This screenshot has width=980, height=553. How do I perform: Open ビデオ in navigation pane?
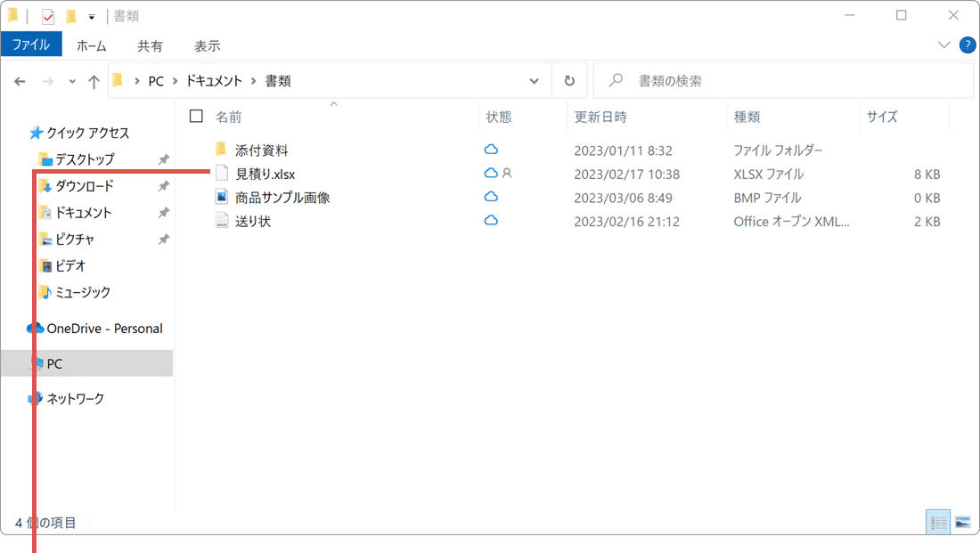[70, 266]
